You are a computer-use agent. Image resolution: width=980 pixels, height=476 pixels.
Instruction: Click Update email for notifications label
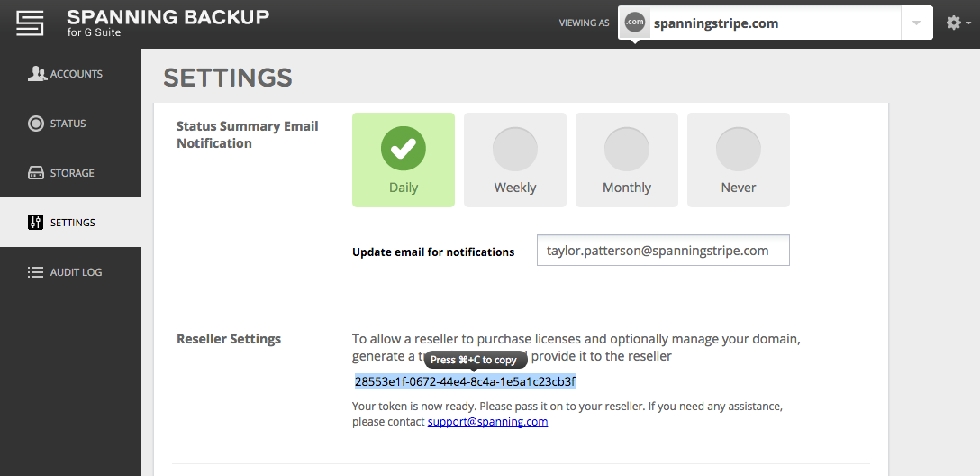point(433,252)
